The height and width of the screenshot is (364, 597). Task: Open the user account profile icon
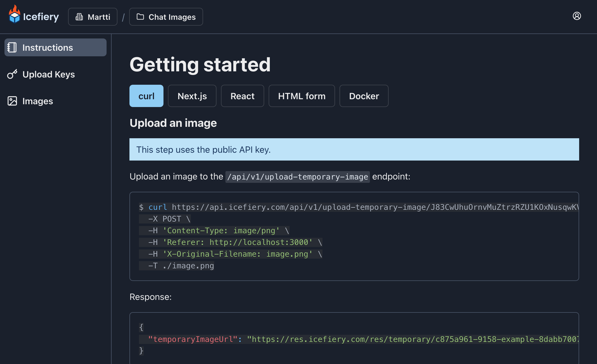577,16
